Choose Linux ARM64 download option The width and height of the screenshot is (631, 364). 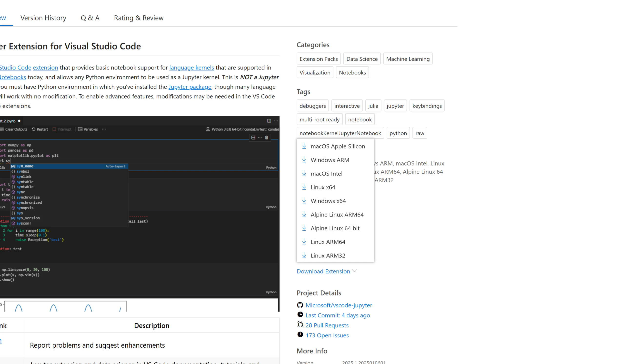point(335,242)
